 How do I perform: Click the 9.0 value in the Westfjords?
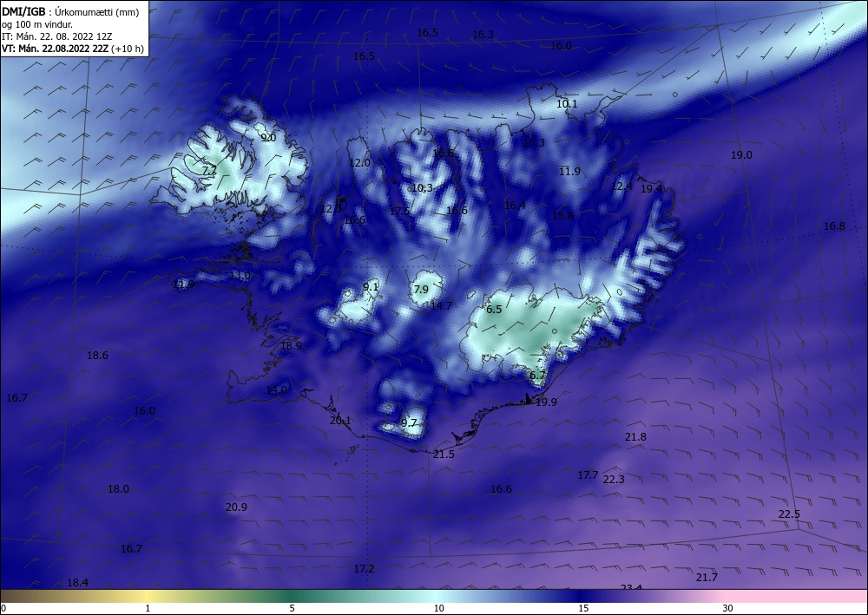pos(268,137)
